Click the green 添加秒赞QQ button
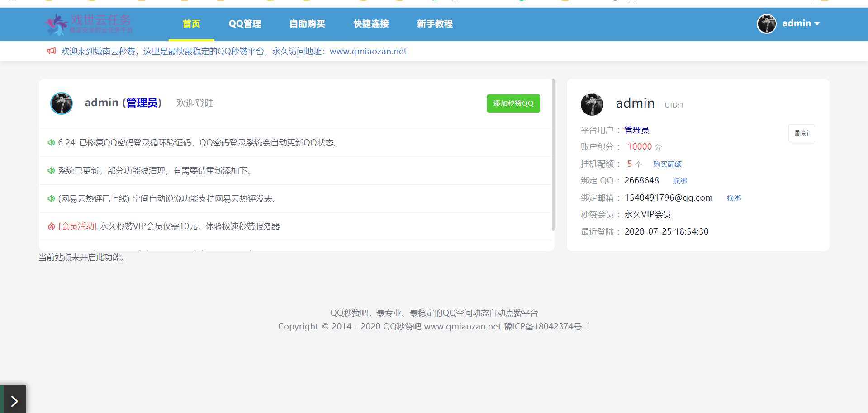The image size is (868, 413). pyautogui.click(x=513, y=103)
